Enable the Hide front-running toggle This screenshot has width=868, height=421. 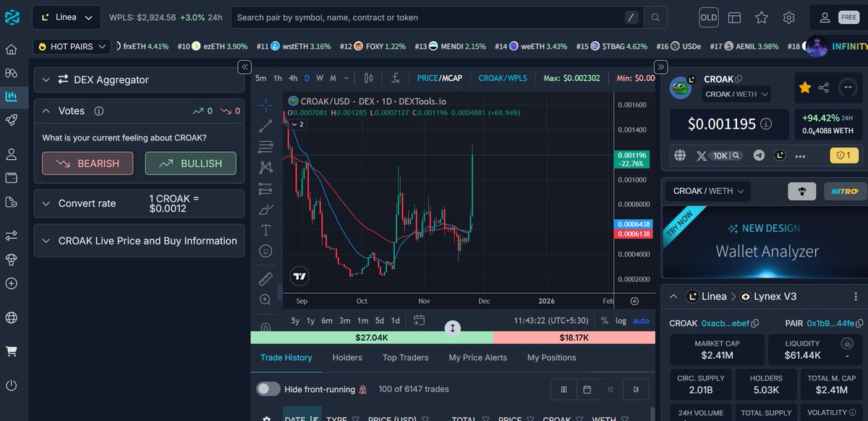268,388
